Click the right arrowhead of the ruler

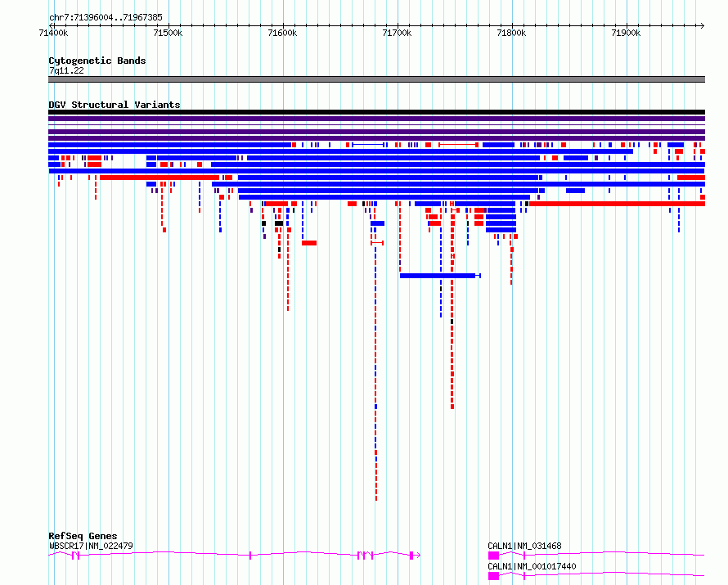click(702, 26)
